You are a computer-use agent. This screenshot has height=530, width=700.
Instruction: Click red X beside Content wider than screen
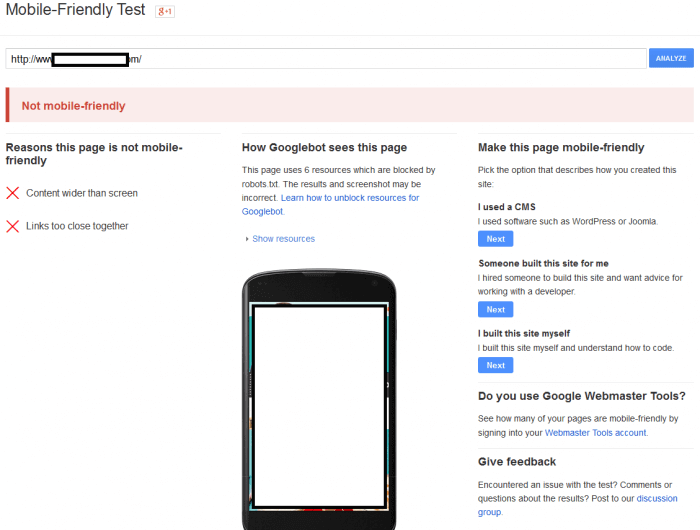click(13, 193)
